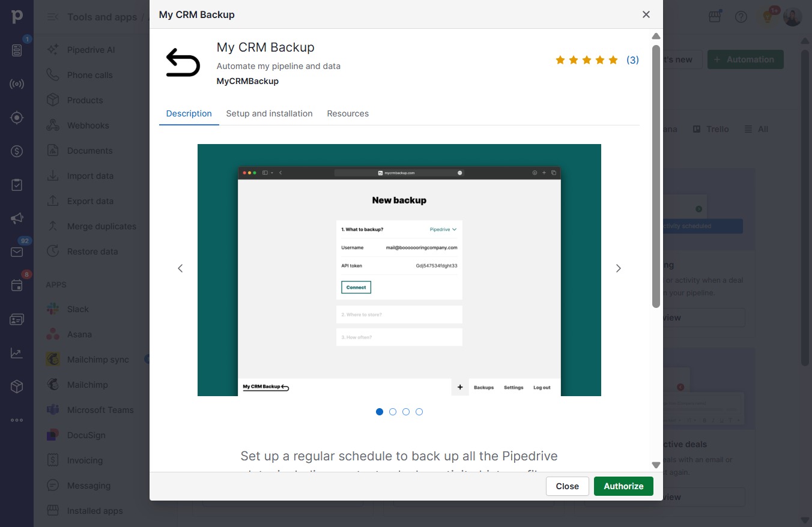Open the Insights chart icon
Viewport: 812px width, 527px height.
click(x=17, y=353)
